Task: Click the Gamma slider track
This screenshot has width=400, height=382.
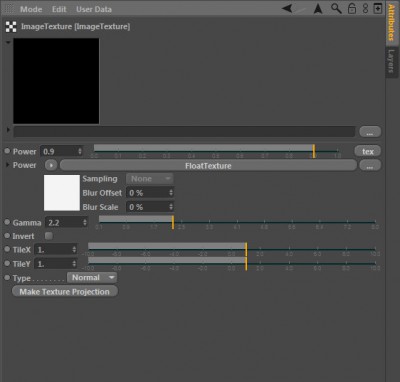Action: pos(237,221)
